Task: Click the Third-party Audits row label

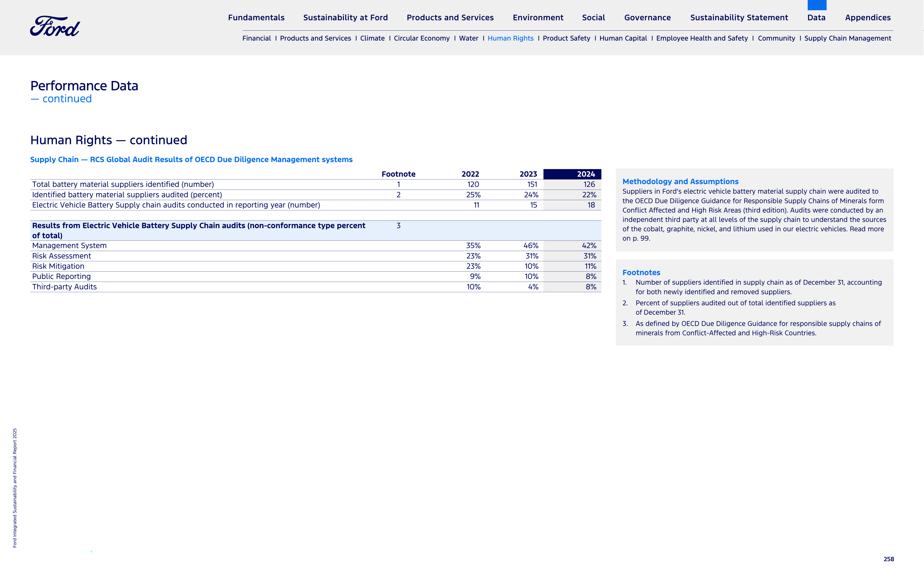Action: 65,287
